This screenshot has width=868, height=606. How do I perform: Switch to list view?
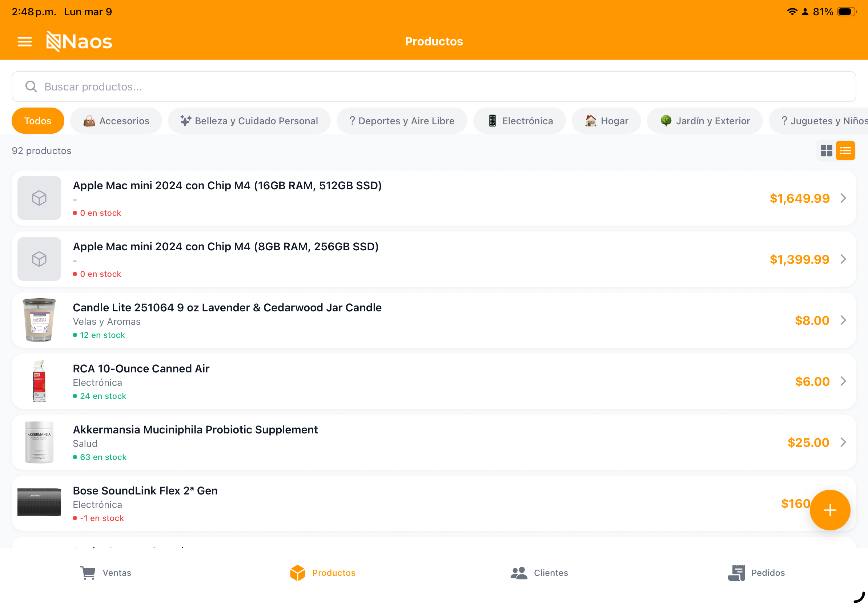tap(845, 151)
